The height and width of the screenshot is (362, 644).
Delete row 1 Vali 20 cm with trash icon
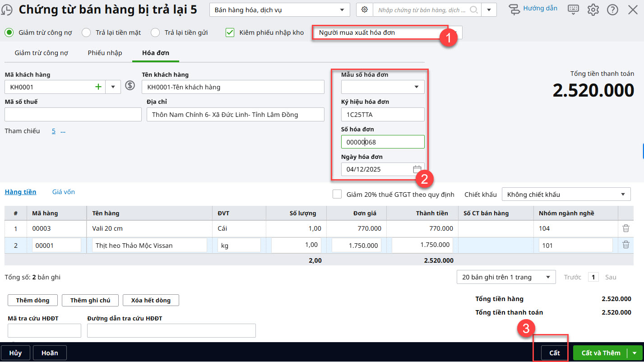coord(626,228)
